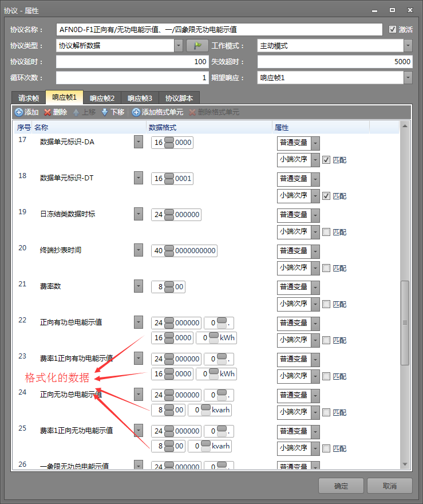This screenshot has height=504, width=423.
Task: Click bit spinner of row 19 format 24
Action: click(169, 214)
